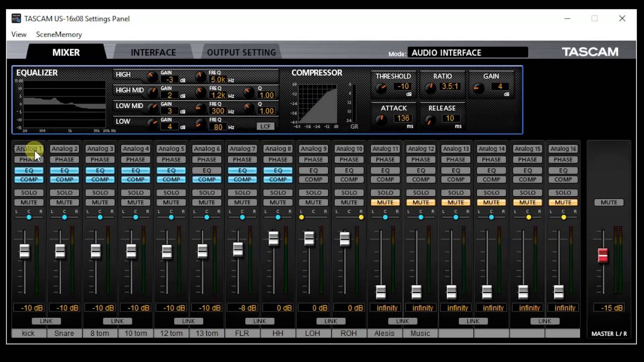Click the Analog 10 pan slider knob
Image resolution: width=644 pixels, height=362 pixels.
coord(361,217)
